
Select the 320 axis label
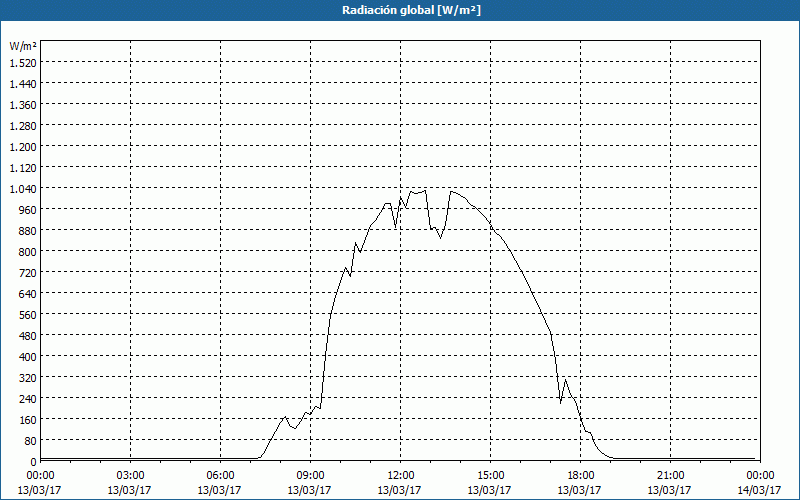pos(28,378)
